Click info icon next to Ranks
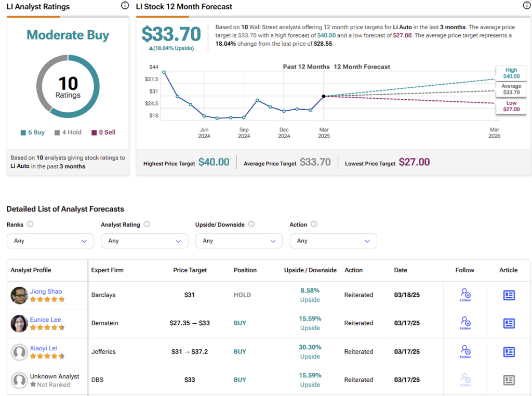The image size is (532, 396). pyautogui.click(x=30, y=225)
